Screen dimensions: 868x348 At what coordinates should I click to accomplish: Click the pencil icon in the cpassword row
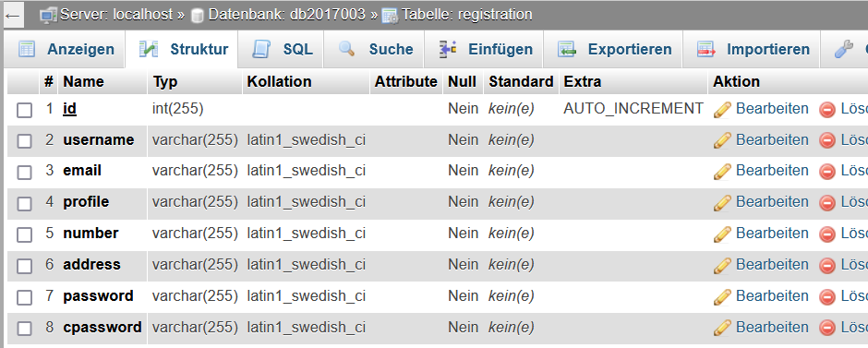click(x=722, y=328)
